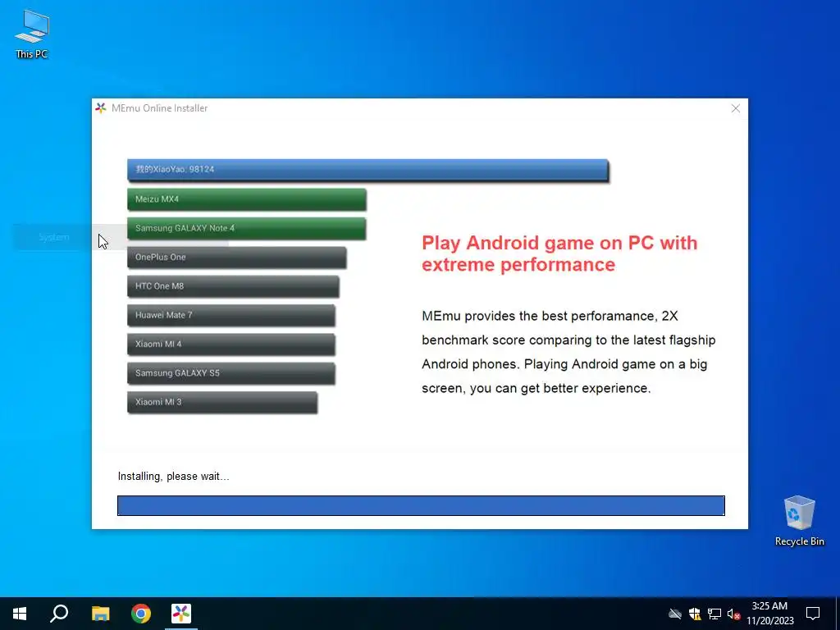
Task: Click the MEmu logo in title bar
Action: coord(101,108)
